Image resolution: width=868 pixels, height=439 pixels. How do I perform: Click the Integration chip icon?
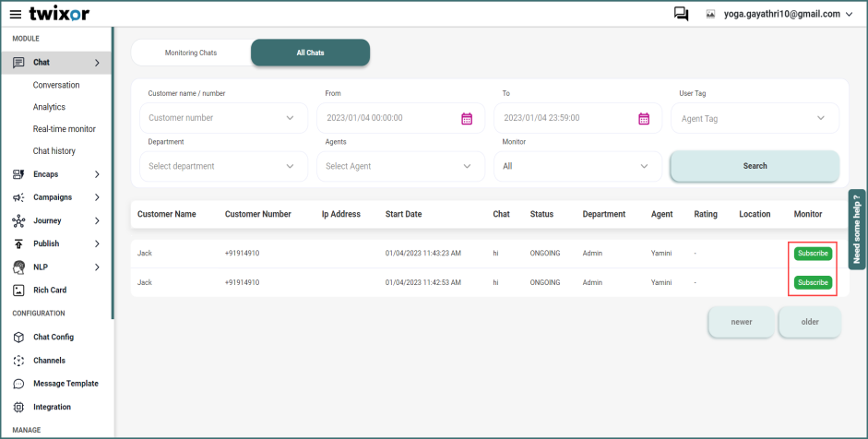click(x=18, y=407)
